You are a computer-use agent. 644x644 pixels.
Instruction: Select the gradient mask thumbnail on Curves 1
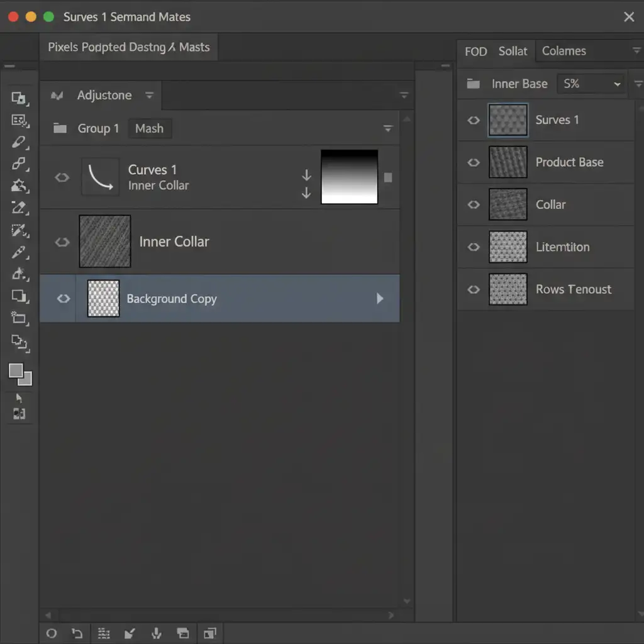pos(349,177)
